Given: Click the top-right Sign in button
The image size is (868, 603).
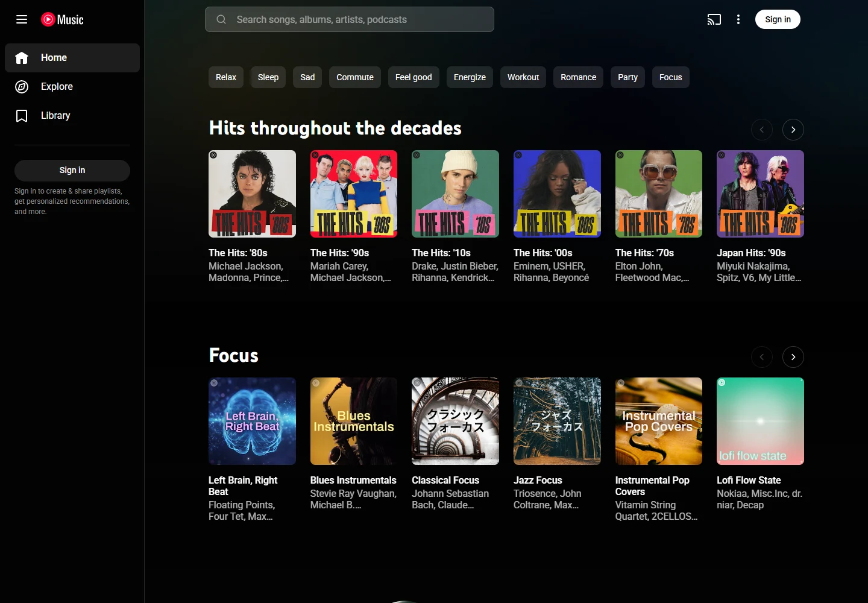Looking at the screenshot, I should [x=778, y=19].
